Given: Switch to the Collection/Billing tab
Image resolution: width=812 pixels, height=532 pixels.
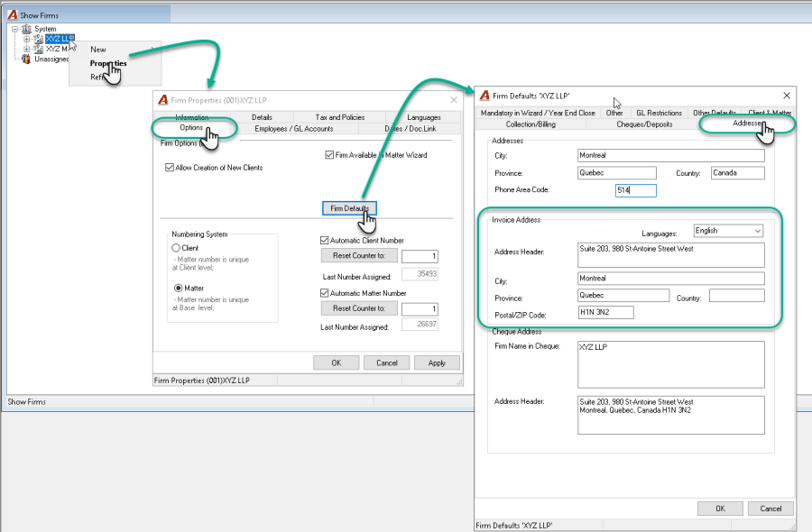Looking at the screenshot, I should click(x=531, y=124).
